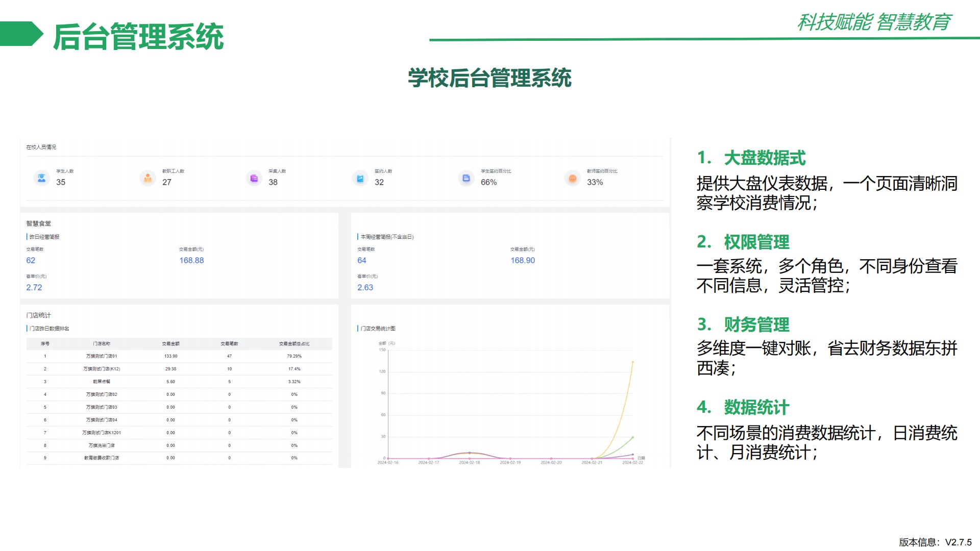Click the yellow line's peak chart point
The height and width of the screenshot is (551, 980).
click(632, 362)
